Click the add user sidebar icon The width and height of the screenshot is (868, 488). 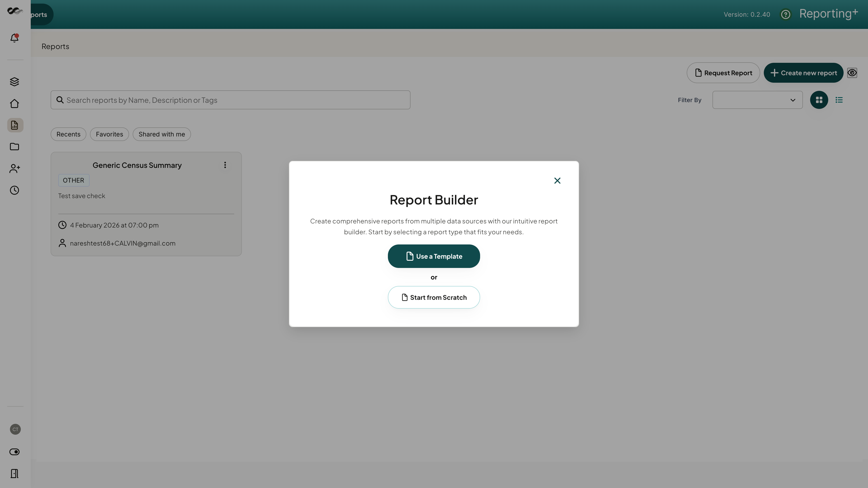[x=15, y=168]
